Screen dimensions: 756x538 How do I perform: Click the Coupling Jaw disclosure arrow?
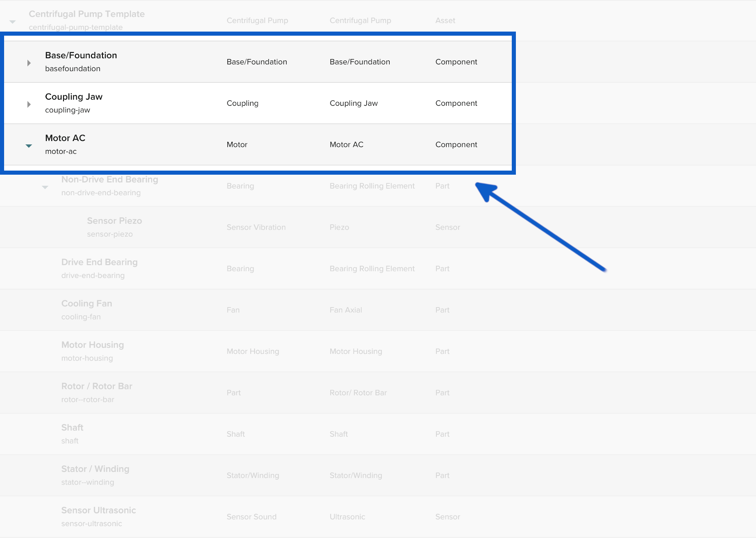(29, 104)
